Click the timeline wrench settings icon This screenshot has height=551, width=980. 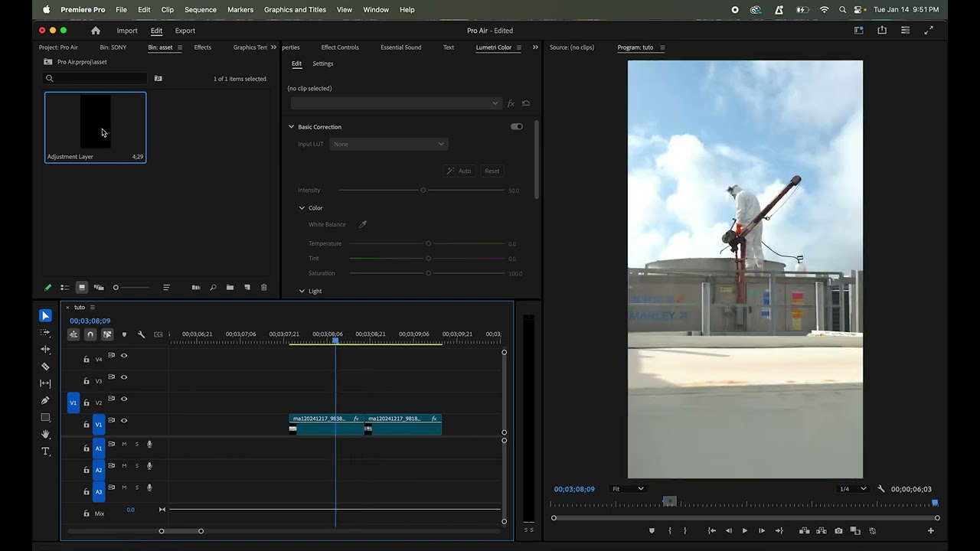tap(141, 334)
